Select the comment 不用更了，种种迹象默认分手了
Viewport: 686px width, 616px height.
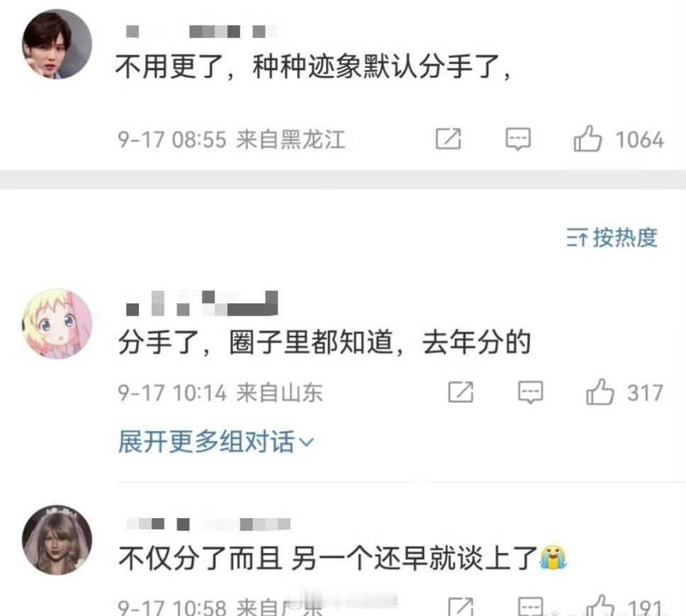[313, 67]
